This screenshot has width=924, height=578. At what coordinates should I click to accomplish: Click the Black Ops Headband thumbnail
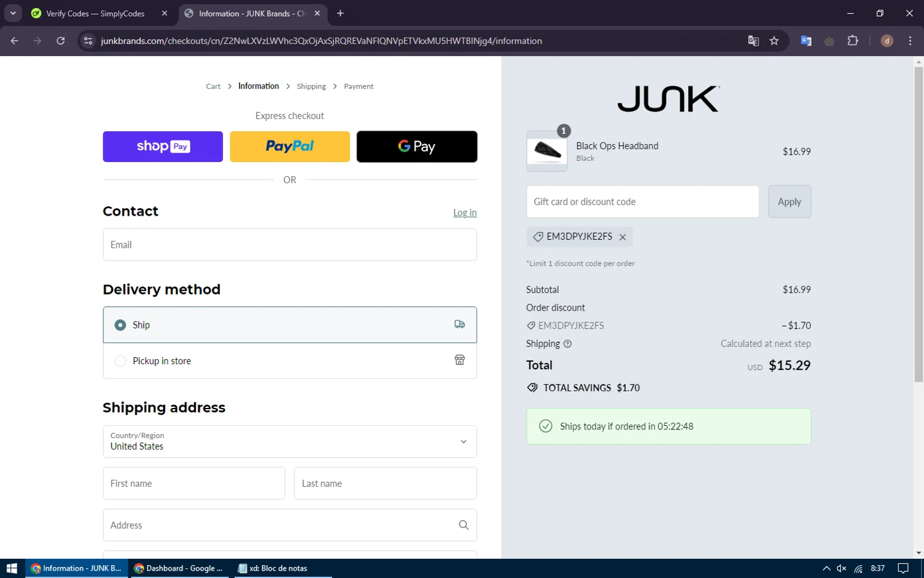pos(547,151)
